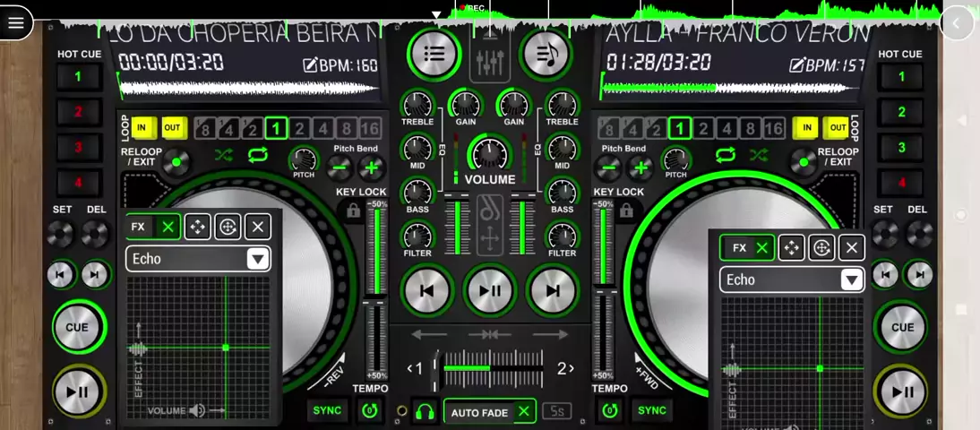Open the hamburger menu at top left
The image size is (980, 430).
pos(15,22)
